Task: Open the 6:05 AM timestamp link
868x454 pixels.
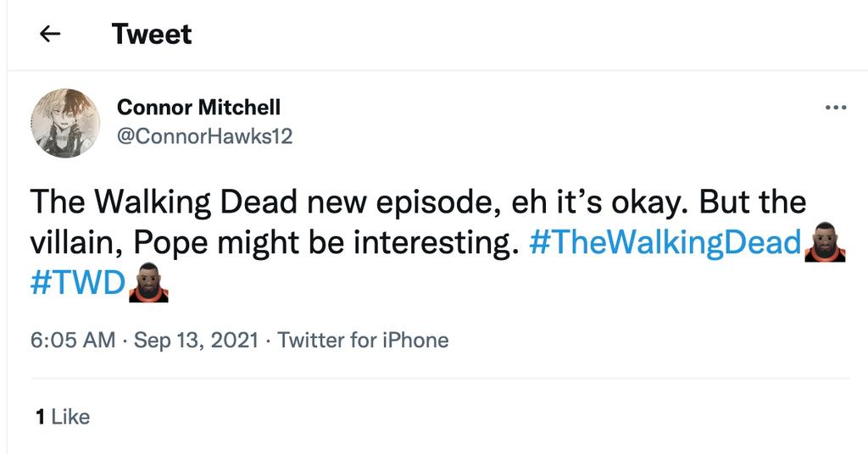Action: point(73,340)
